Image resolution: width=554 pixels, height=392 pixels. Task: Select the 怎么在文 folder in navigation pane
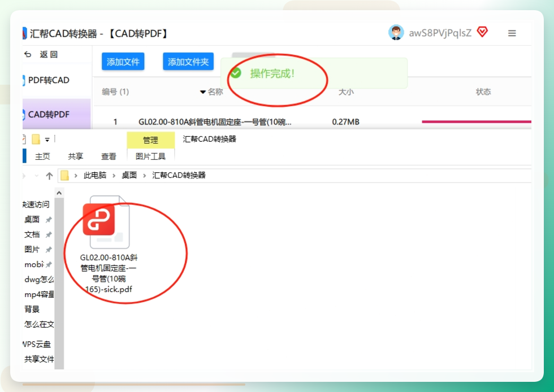39,324
